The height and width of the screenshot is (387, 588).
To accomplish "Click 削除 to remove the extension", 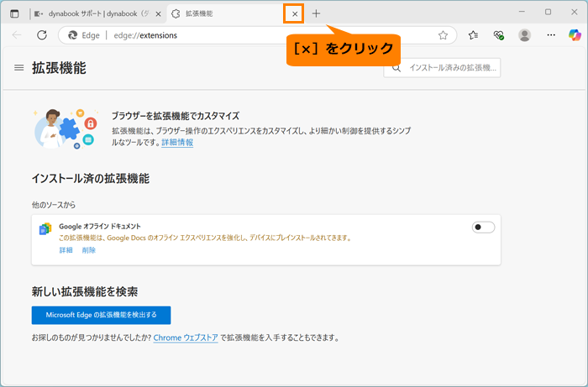I will click(89, 250).
